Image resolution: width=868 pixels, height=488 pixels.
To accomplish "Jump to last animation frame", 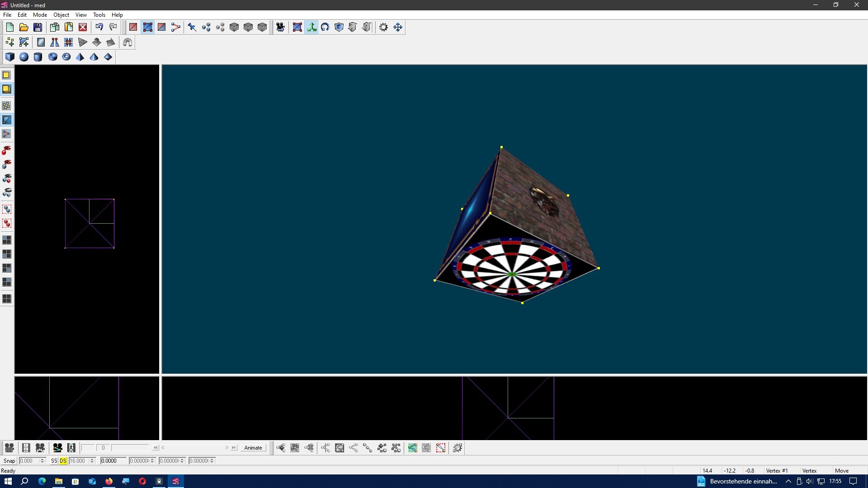I will click(234, 448).
